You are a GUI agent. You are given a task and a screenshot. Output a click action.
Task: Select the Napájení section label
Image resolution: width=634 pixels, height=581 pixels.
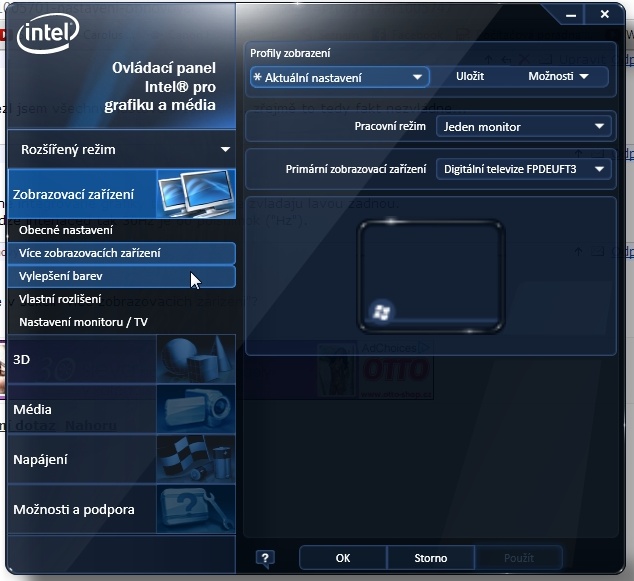[x=40, y=460]
